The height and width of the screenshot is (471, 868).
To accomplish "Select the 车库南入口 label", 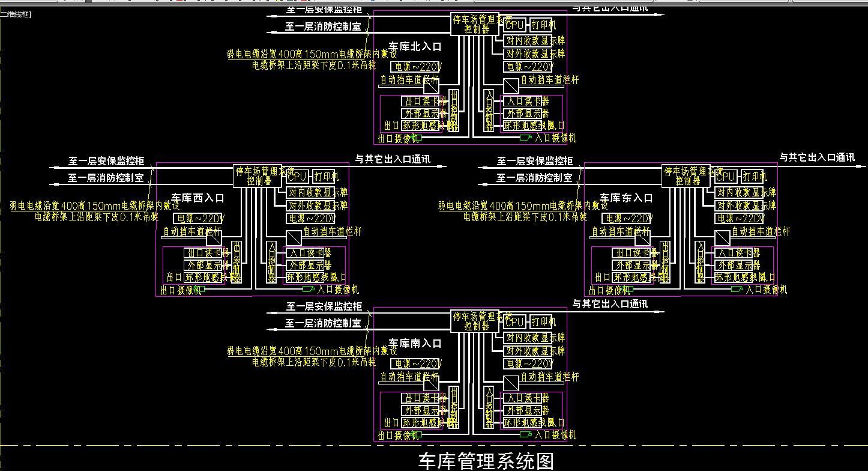I will point(415,343).
